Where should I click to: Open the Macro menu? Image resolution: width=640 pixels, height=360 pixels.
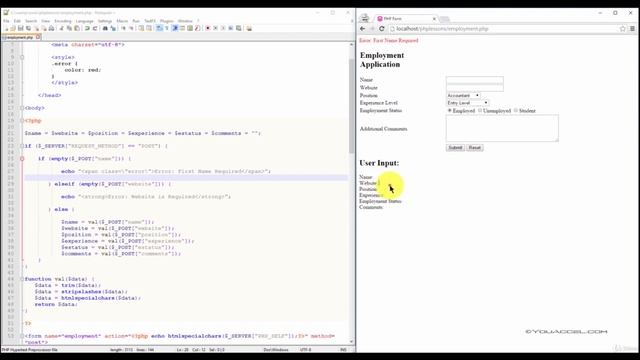pos(122,21)
